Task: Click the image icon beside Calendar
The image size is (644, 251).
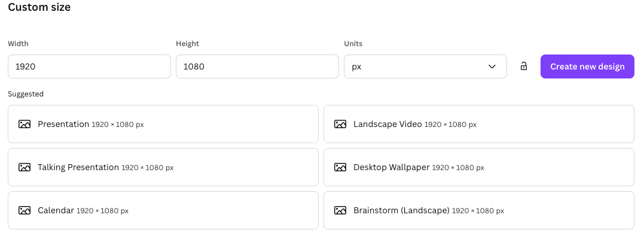Action: click(25, 211)
